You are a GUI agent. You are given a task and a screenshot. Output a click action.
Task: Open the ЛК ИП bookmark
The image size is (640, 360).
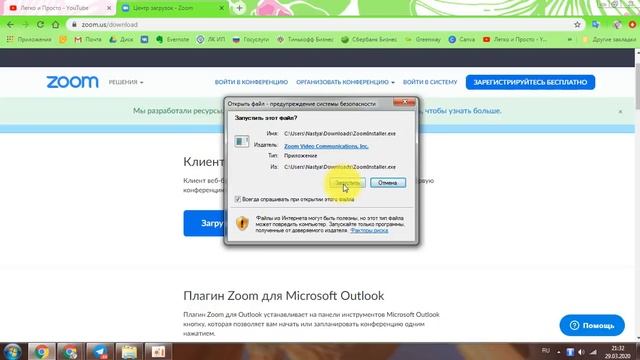(x=211, y=40)
